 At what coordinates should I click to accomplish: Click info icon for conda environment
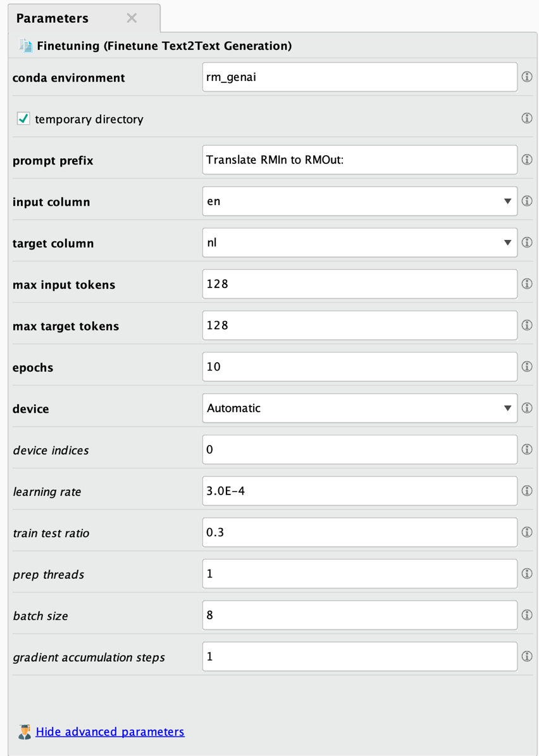[526, 77]
